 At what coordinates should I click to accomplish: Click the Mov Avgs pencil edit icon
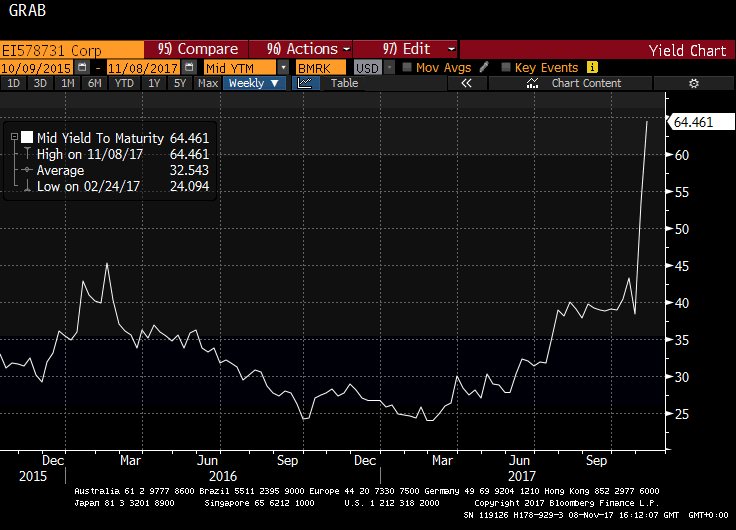[484, 67]
